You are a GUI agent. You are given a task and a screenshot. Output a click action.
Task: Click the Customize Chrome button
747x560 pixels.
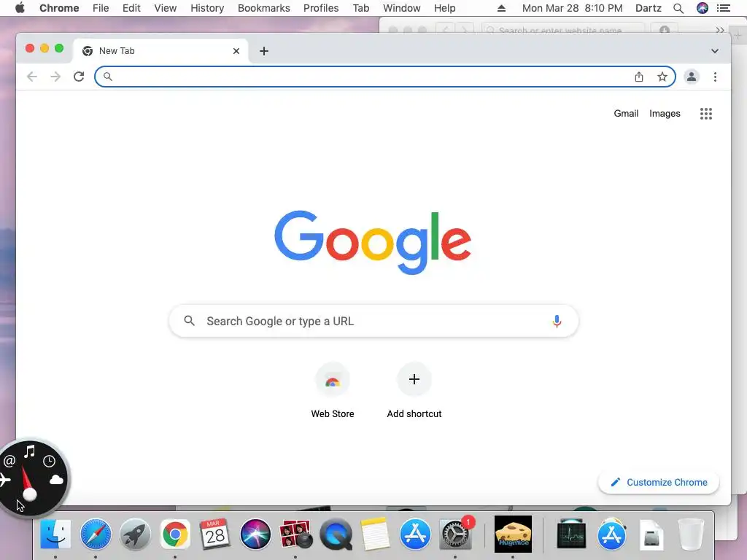click(x=659, y=483)
